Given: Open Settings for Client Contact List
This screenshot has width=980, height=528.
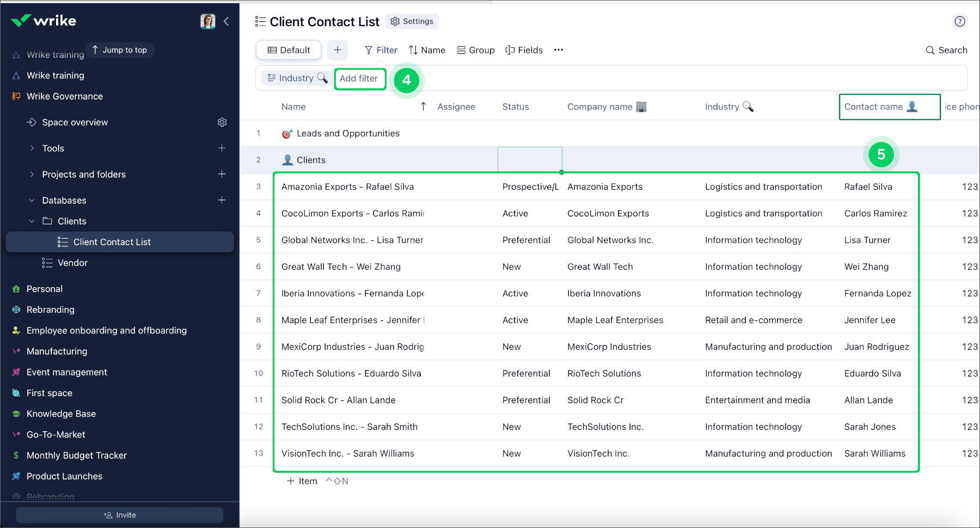Looking at the screenshot, I should tap(412, 21).
